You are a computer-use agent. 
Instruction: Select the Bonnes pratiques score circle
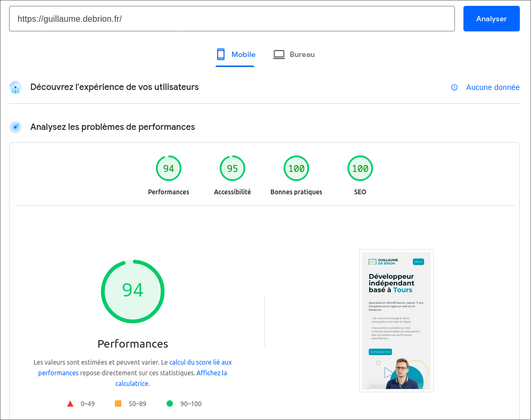coord(296,168)
